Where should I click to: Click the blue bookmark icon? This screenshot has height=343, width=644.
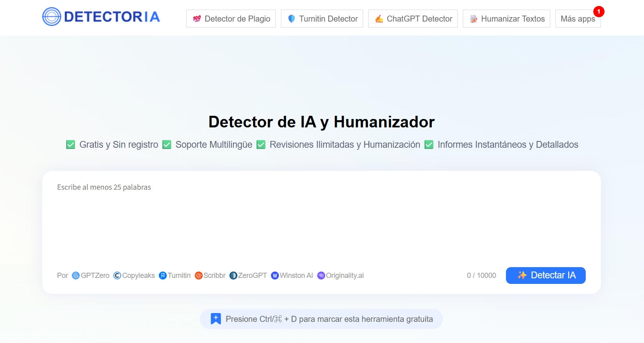coord(216,319)
